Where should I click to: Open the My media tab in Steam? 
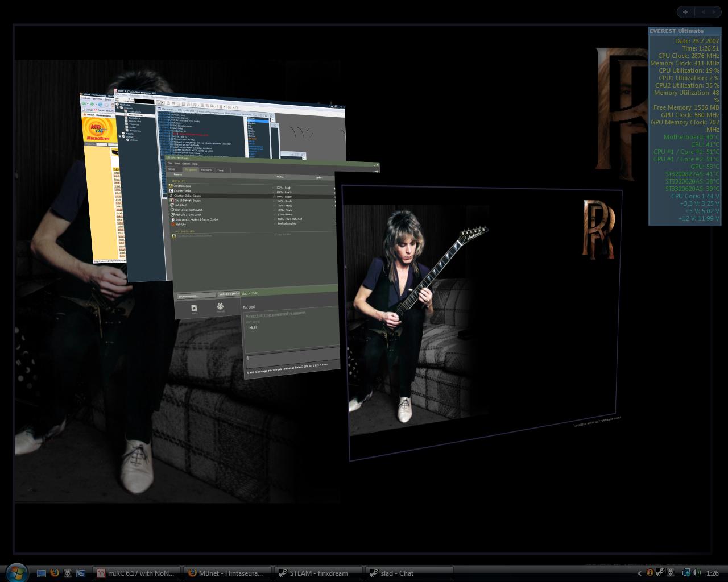click(206, 170)
